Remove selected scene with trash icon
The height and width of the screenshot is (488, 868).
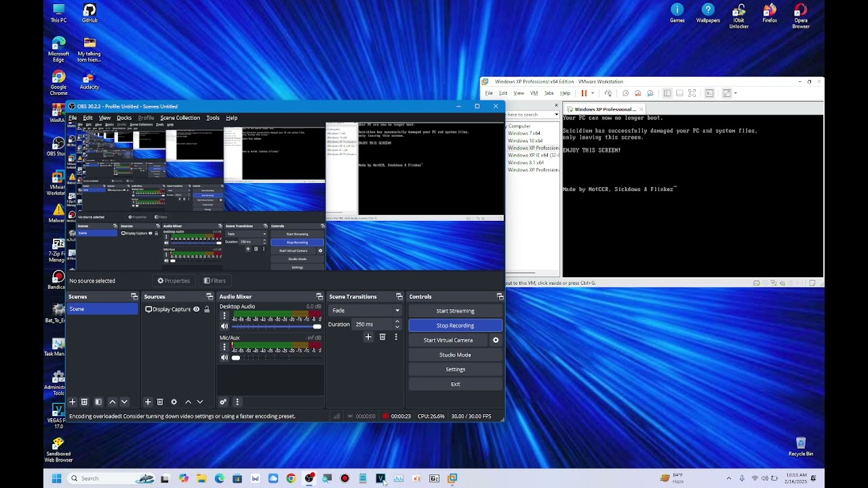coord(85,402)
